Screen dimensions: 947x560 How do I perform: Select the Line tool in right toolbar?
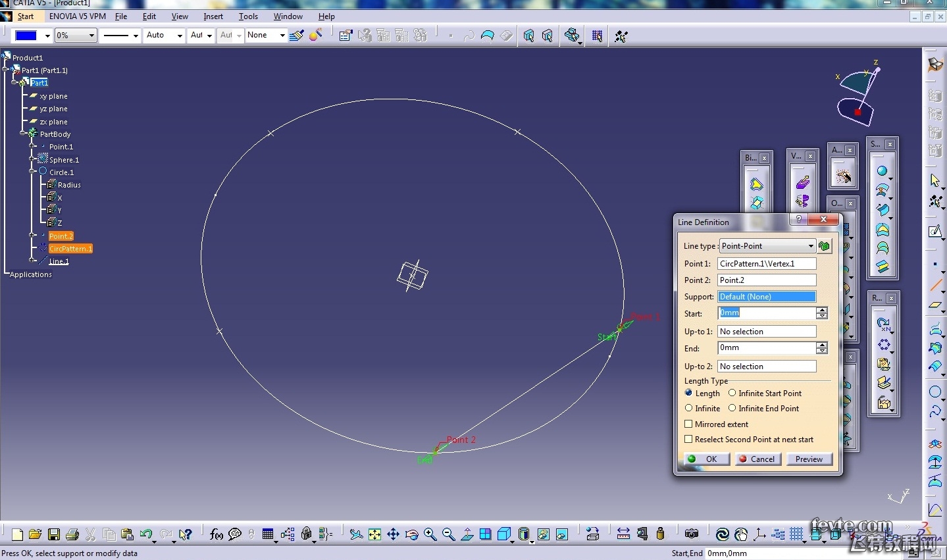coord(935,286)
